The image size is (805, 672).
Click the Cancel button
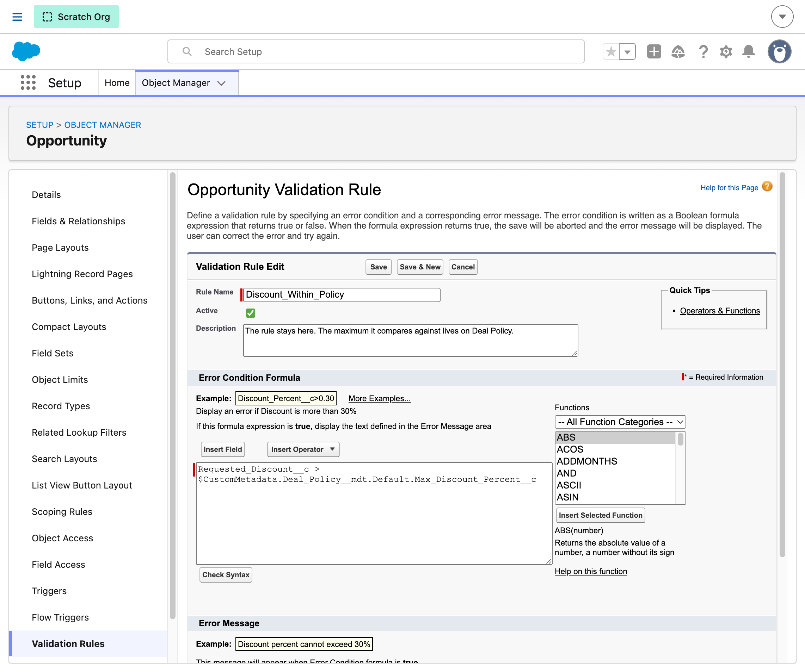pos(463,267)
